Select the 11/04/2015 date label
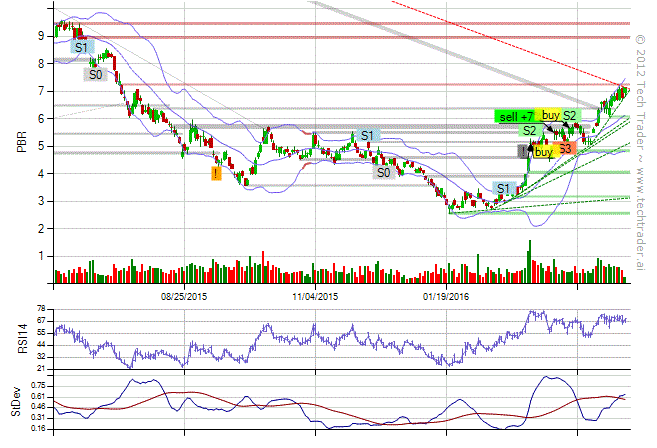Viewport: 657px width, 448px height. [x=315, y=297]
